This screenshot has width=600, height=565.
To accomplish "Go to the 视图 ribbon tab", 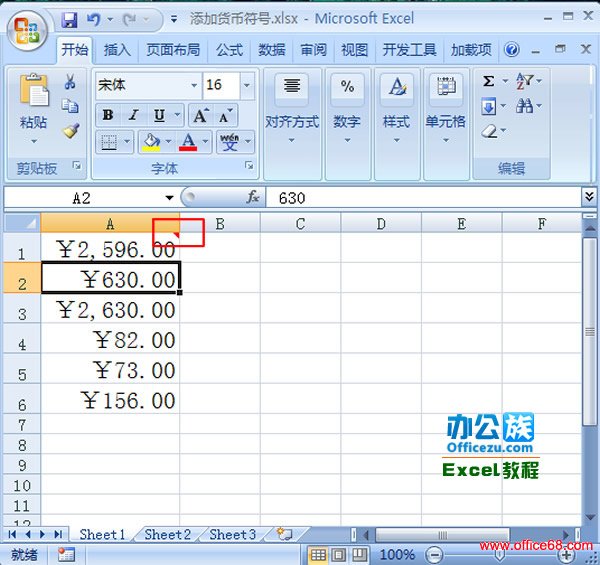I will point(354,50).
